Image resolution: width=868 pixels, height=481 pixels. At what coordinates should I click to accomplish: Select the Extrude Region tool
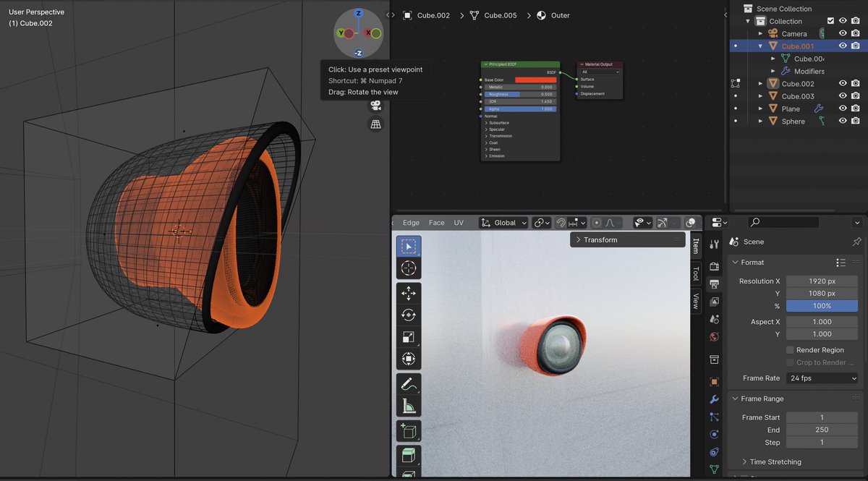coord(409,456)
